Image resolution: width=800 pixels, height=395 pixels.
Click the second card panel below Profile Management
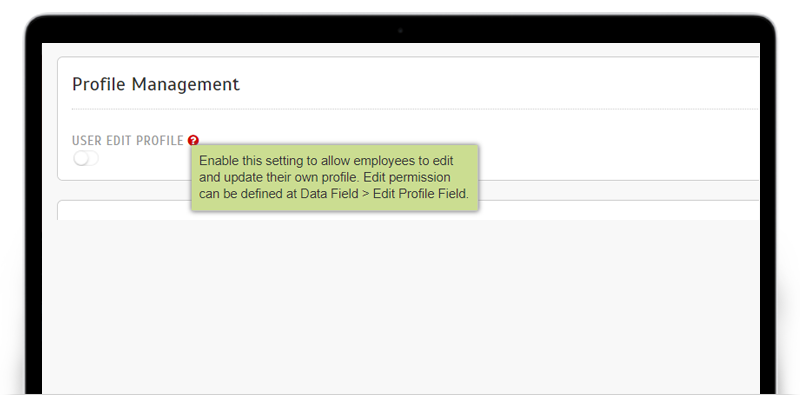point(408,210)
